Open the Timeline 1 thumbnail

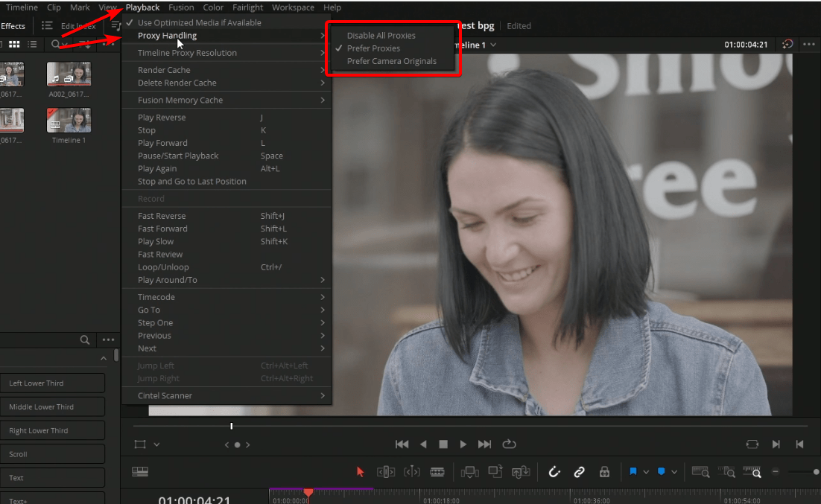point(69,119)
